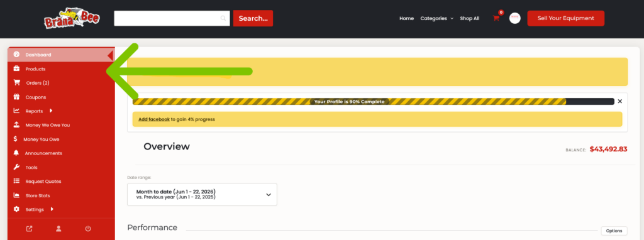644x240 pixels.
Task: Click the Performance section heading
Action: point(152,227)
